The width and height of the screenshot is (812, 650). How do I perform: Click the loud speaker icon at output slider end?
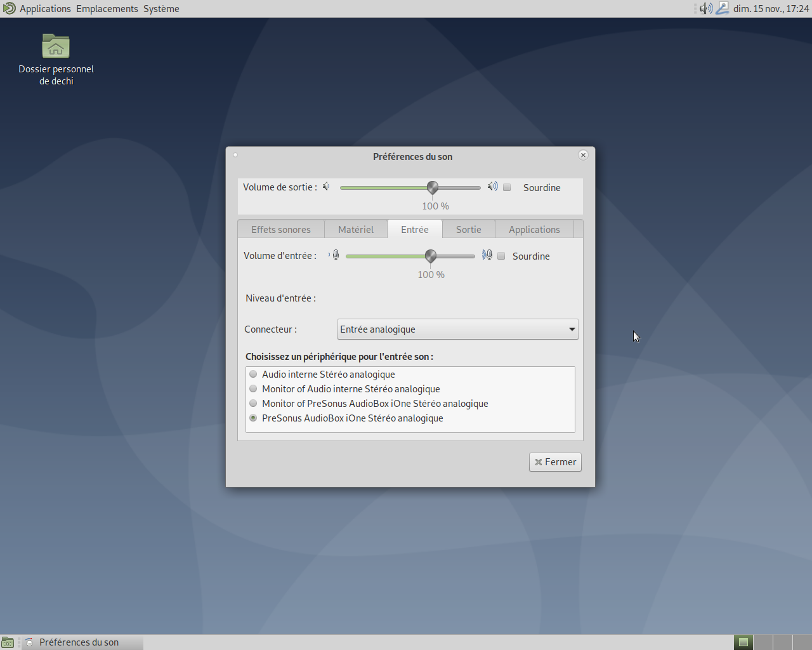click(x=492, y=187)
